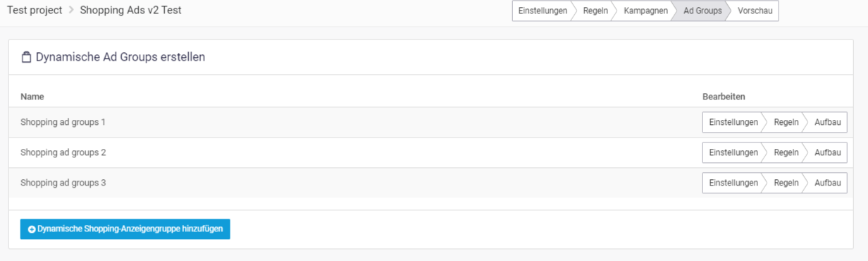Open Aufbau for Shopping ad groups 1
Screen dimensions: 868x261
point(828,122)
